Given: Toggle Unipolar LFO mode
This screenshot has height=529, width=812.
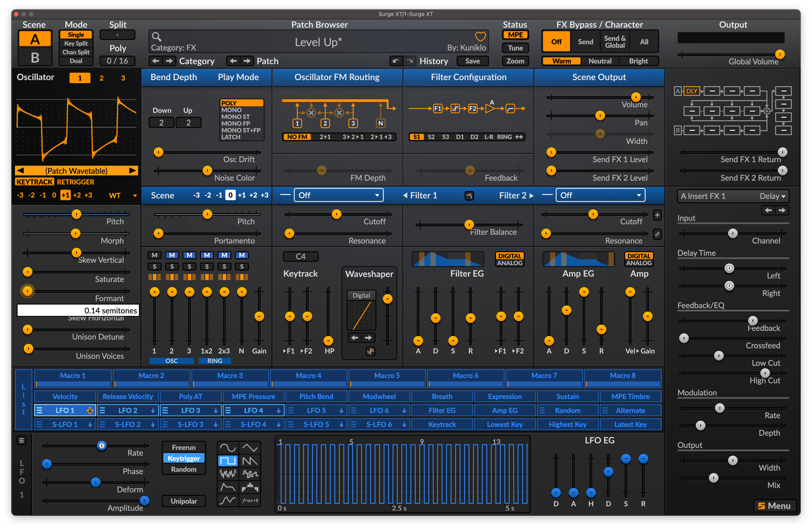Looking at the screenshot, I should pos(184,501).
